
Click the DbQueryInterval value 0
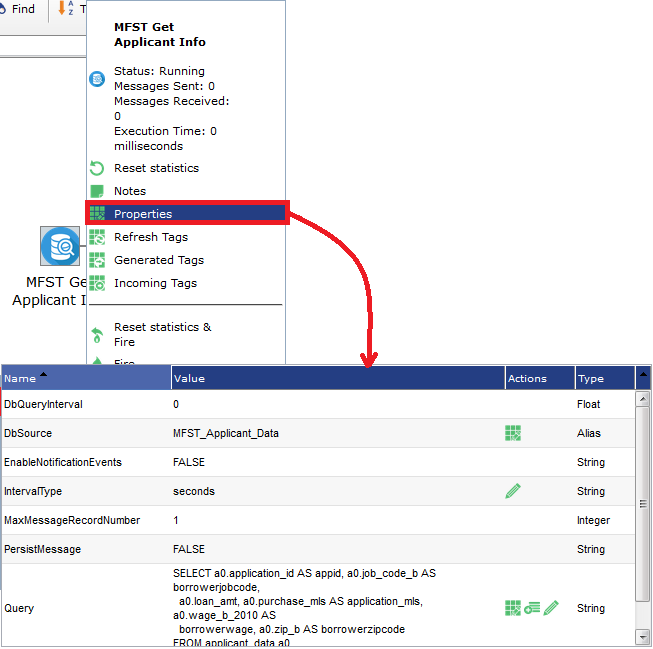pos(176,404)
